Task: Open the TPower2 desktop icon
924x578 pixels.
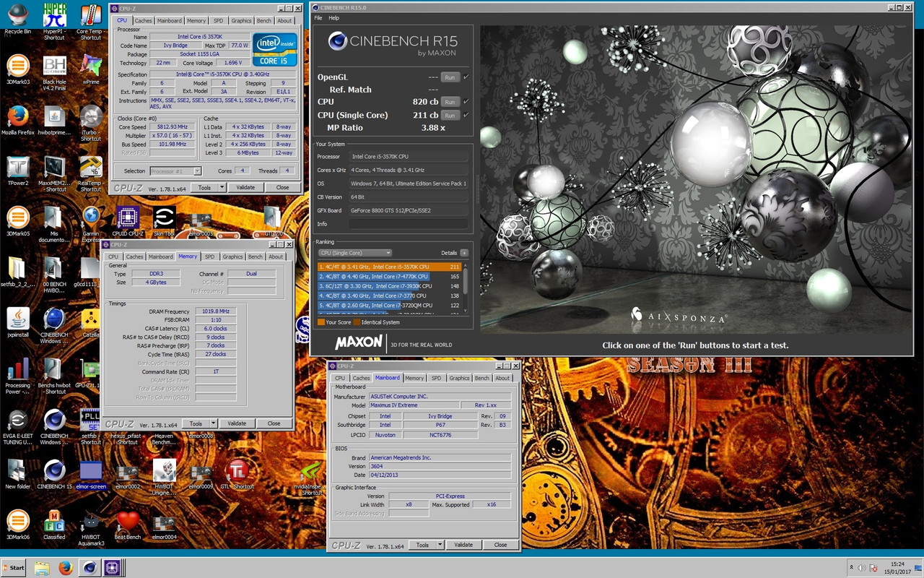Action: click(17, 171)
